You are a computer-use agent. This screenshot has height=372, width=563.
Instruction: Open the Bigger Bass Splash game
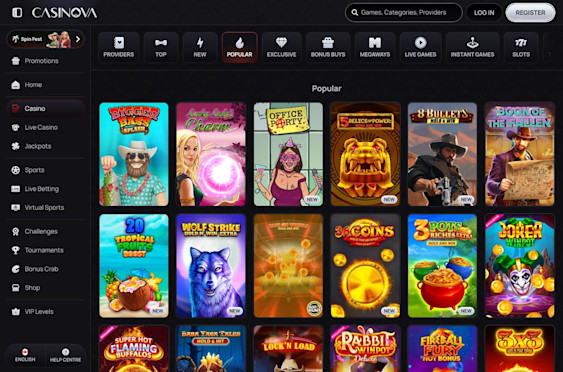point(134,154)
